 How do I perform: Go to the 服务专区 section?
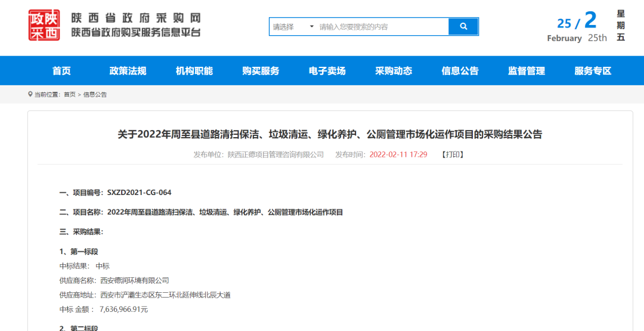pyautogui.click(x=593, y=71)
